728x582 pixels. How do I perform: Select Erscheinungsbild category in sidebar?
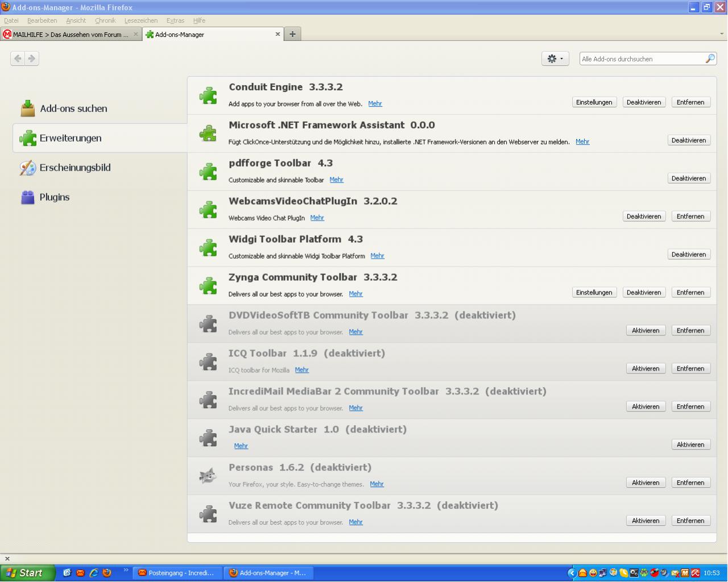click(100, 167)
